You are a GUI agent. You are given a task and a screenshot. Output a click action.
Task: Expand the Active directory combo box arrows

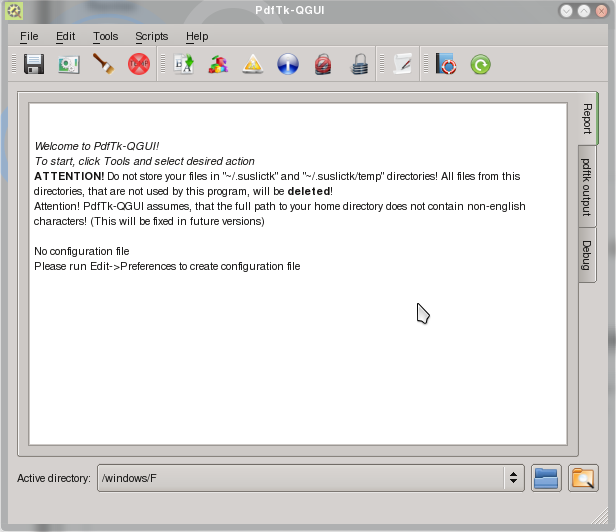coord(513,478)
